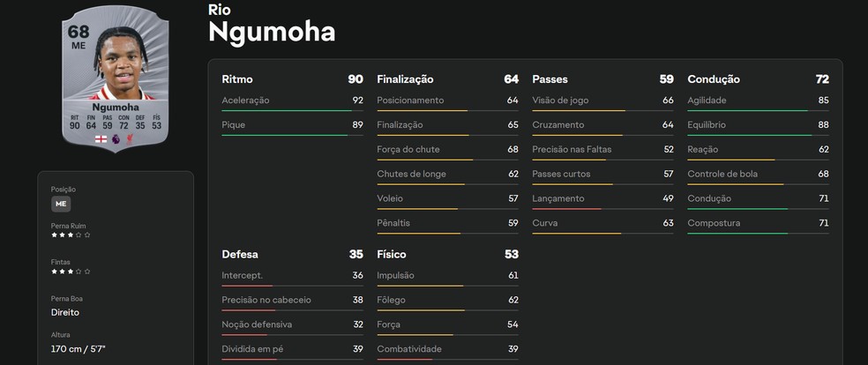Click the Defesa stat category header

[240, 254]
